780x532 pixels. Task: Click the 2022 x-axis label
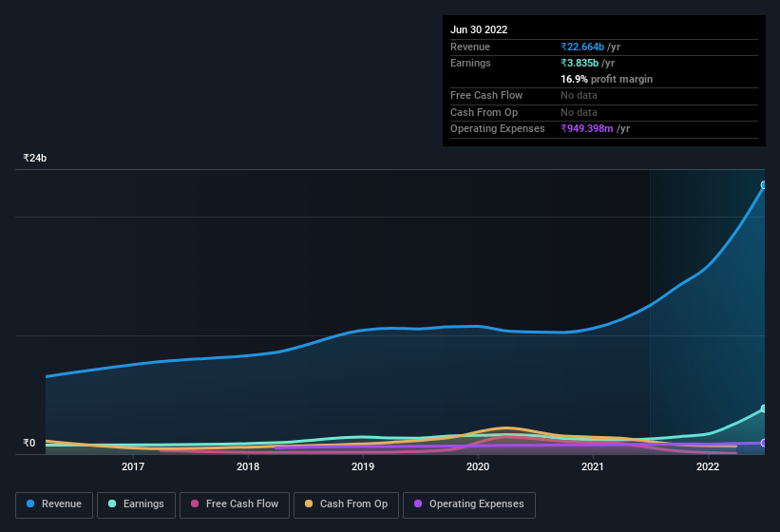pos(708,466)
